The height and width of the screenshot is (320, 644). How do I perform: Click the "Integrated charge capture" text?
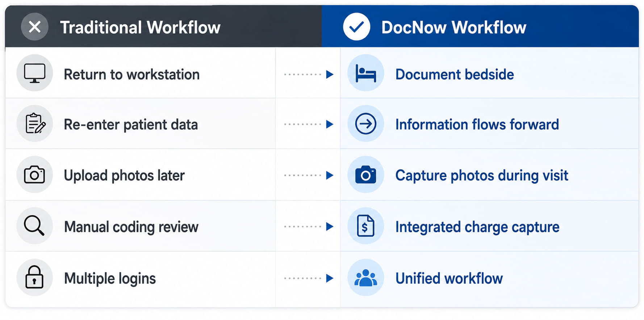point(477,227)
